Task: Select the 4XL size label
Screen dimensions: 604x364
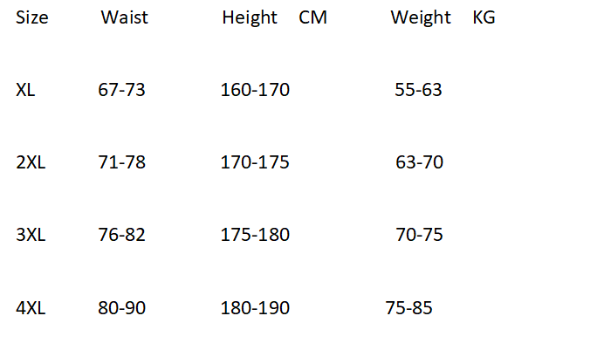Action: [x=31, y=308]
